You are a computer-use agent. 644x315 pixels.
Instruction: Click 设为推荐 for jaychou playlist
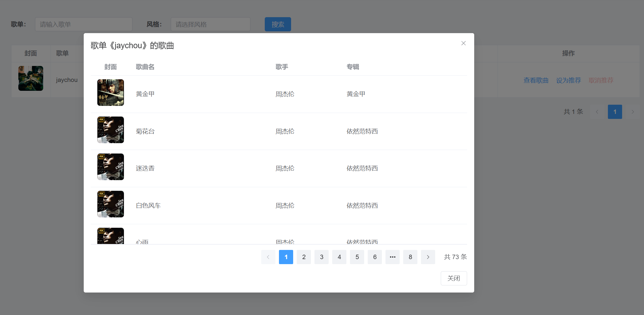pos(568,80)
